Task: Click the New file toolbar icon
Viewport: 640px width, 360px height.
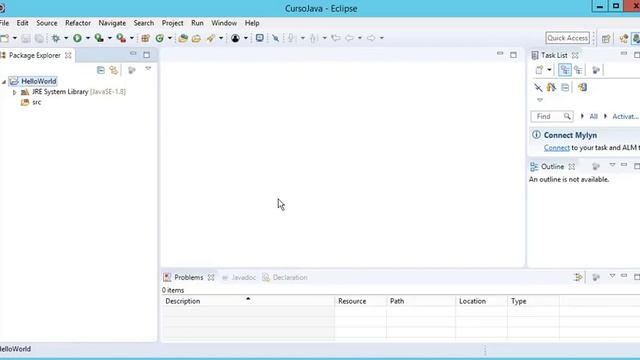Action: coord(4,38)
